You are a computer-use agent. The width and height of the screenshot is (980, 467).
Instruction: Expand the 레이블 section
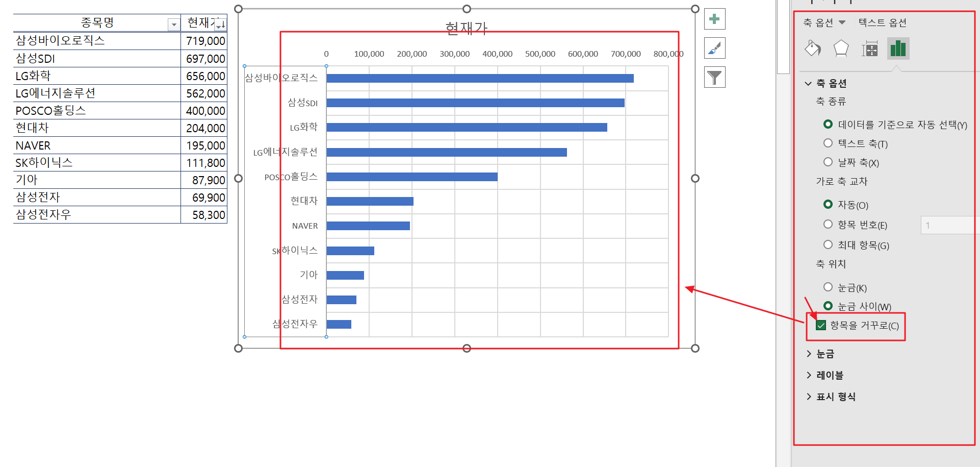point(809,375)
